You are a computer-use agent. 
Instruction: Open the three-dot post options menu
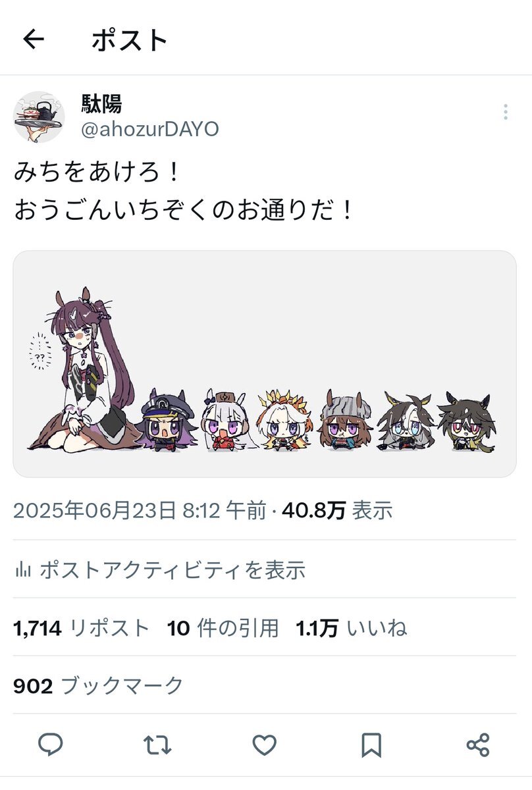click(x=505, y=112)
